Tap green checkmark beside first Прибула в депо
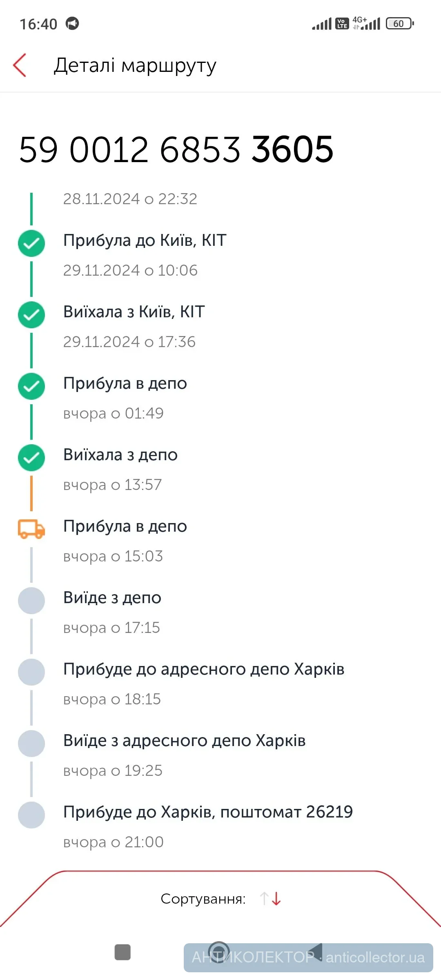 coord(31,386)
